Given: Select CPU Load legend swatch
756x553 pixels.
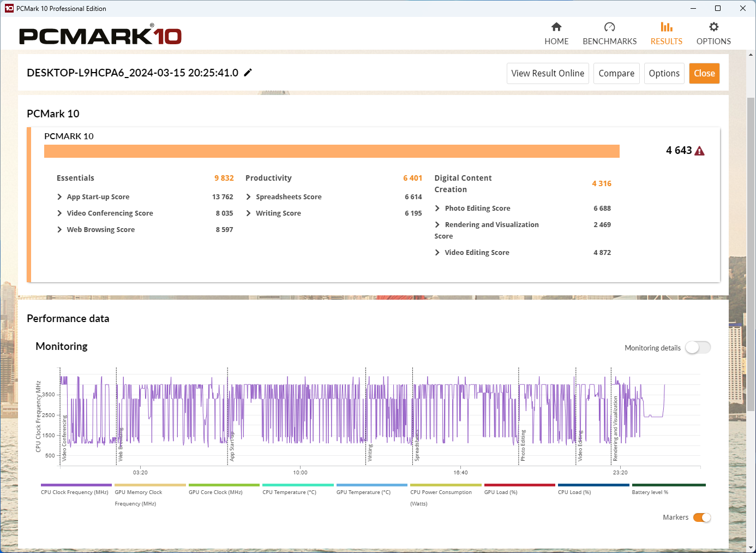Looking at the screenshot, I should (593, 485).
